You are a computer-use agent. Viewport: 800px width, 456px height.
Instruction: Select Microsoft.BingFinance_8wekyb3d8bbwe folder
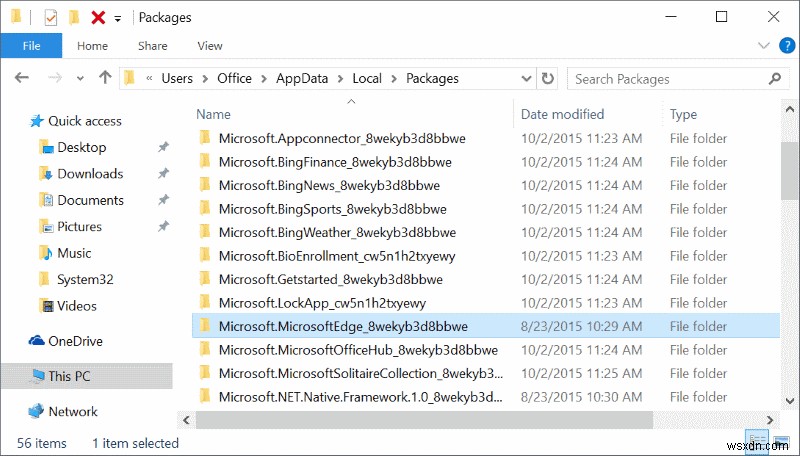(335, 162)
